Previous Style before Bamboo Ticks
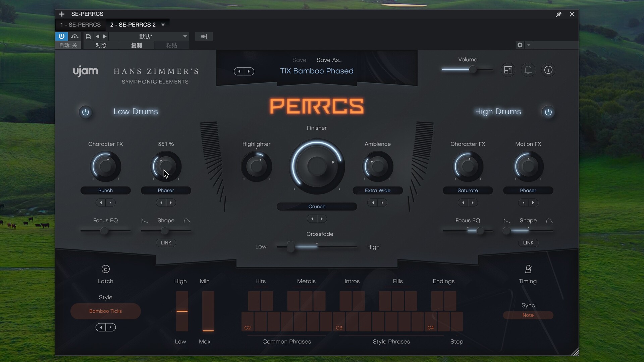The image size is (644, 362). pos(101,327)
